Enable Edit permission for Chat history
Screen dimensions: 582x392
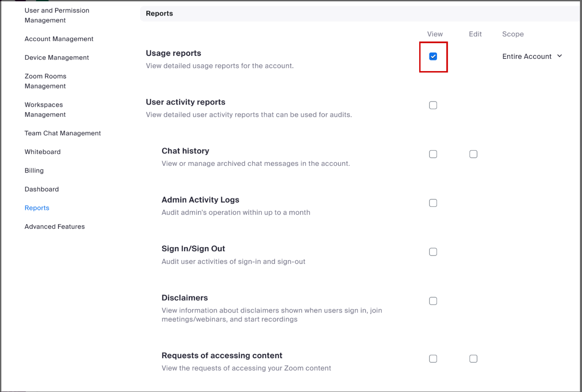coord(473,154)
